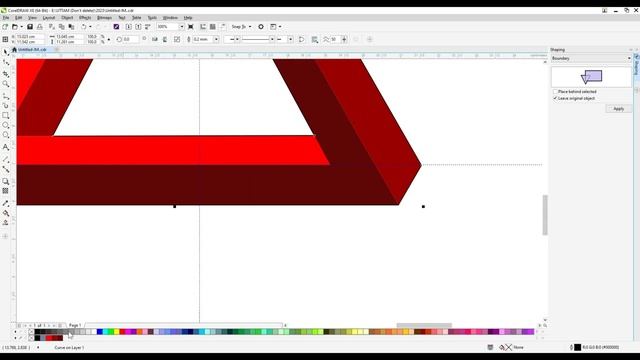
Task: Toggle the Show rulers button
Action: (x=203, y=27)
